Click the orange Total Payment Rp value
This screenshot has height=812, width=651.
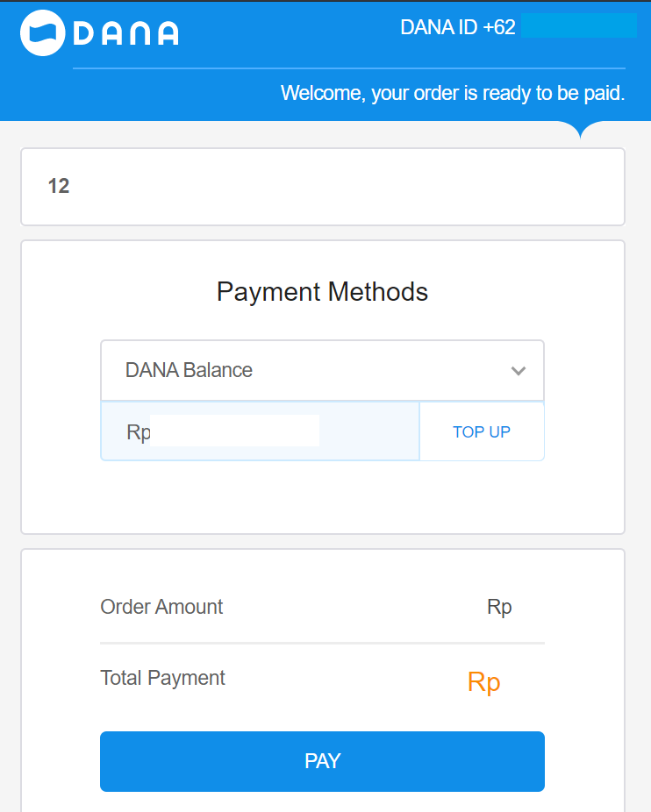tap(483, 682)
